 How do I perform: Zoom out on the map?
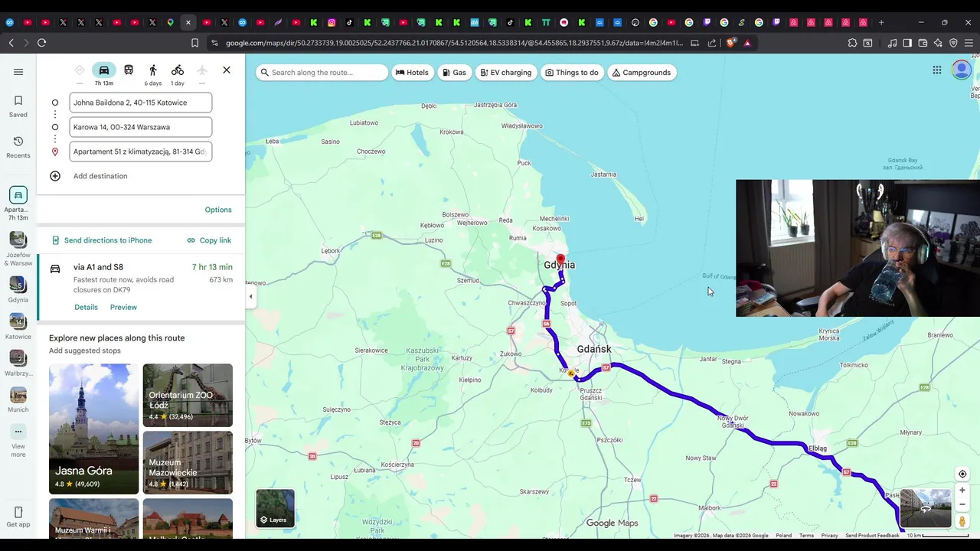(962, 504)
